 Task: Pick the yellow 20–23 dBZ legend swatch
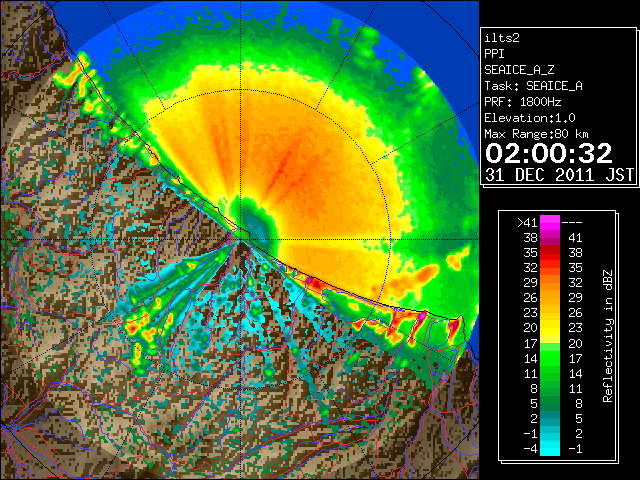pos(550,328)
